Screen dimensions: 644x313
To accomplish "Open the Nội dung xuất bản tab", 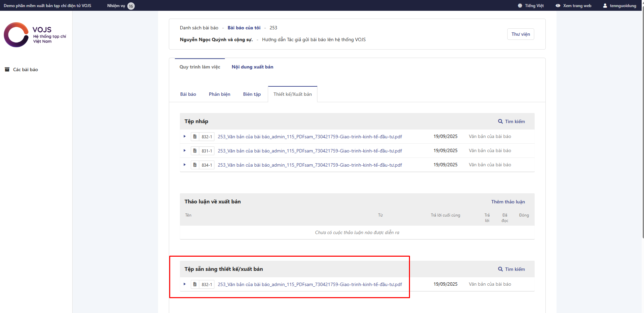I will [252, 67].
